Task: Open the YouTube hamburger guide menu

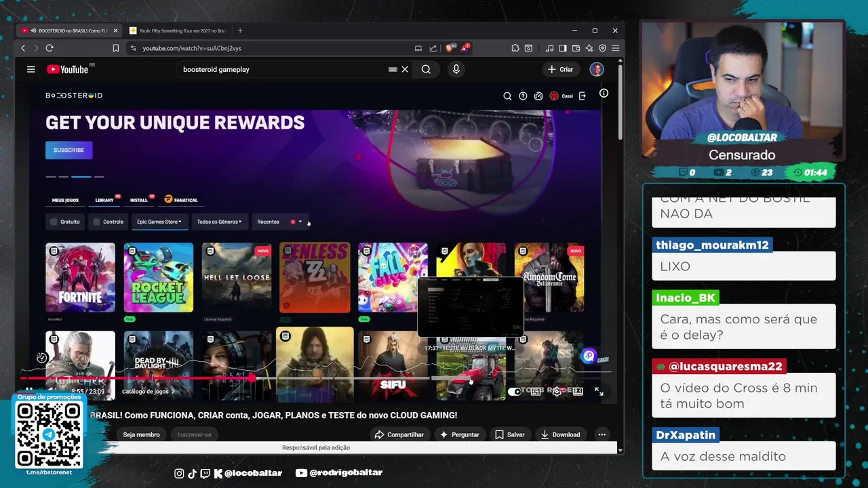Action: pyautogui.click(x=31, y=69)
